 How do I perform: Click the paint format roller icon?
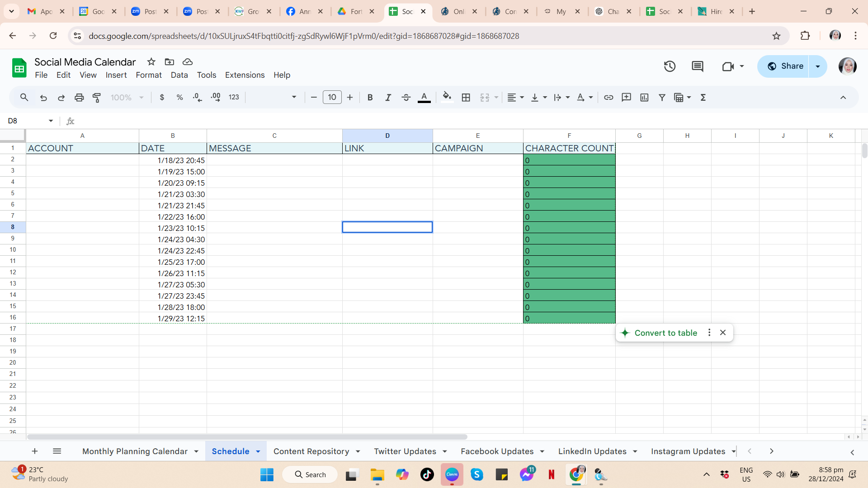coord(97,98)
